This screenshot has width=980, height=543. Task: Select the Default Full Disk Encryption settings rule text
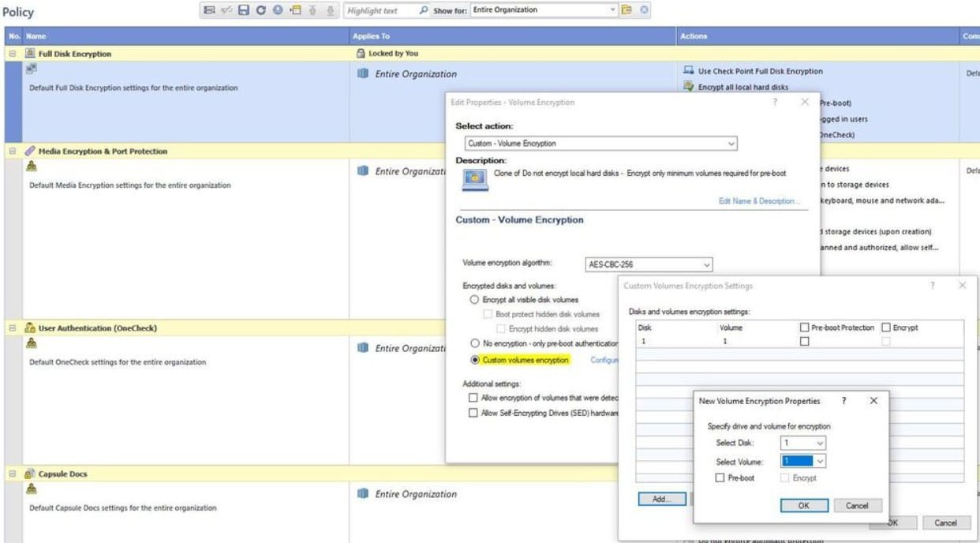(133, 88)
